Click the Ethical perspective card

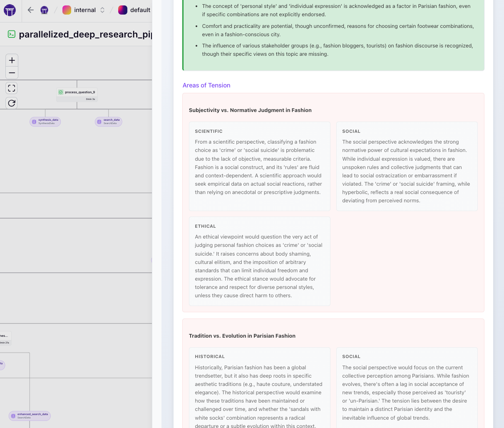[x=259, y=261]
